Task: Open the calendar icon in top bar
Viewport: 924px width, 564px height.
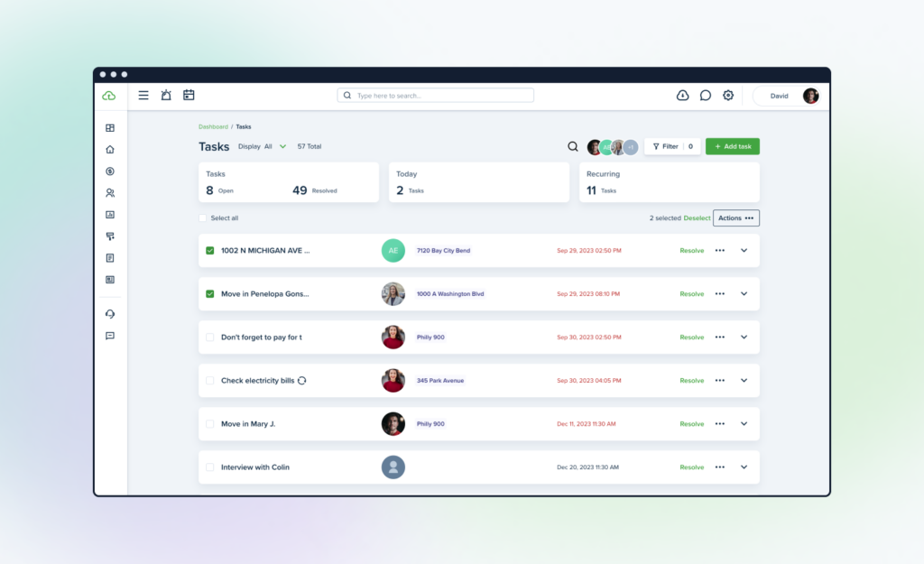Action: tap(189, 95)
